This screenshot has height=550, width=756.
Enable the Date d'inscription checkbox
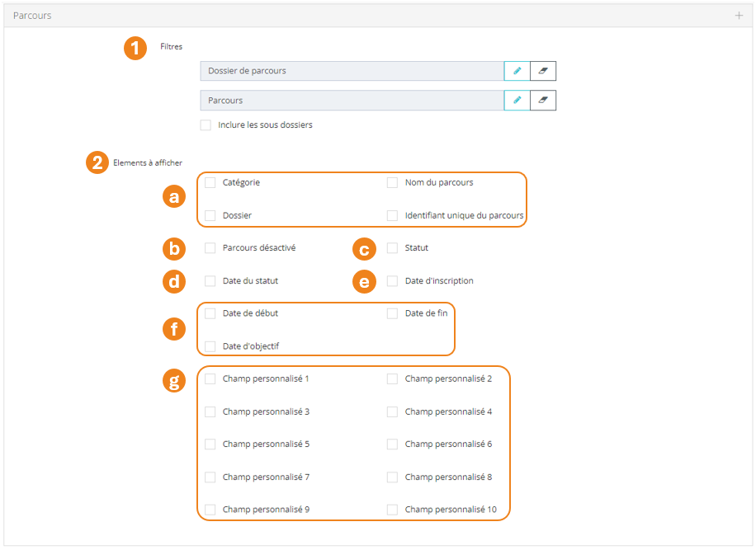[393, 280]
